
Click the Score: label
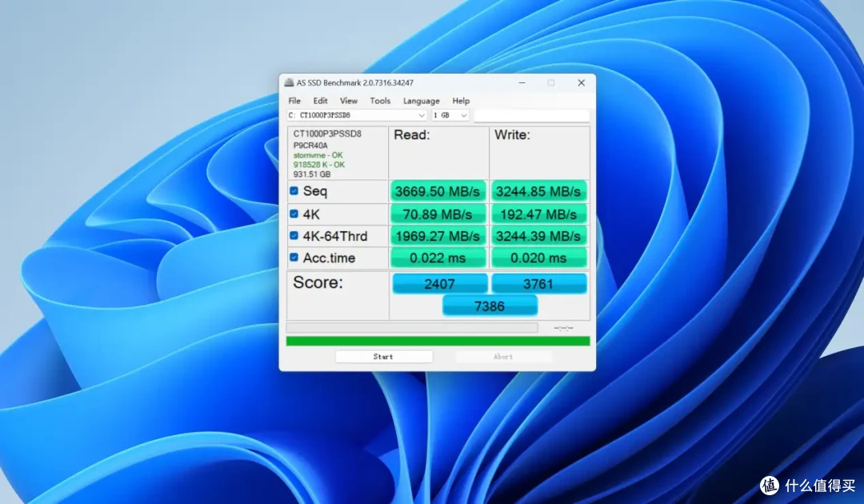(x=318, y=282)
